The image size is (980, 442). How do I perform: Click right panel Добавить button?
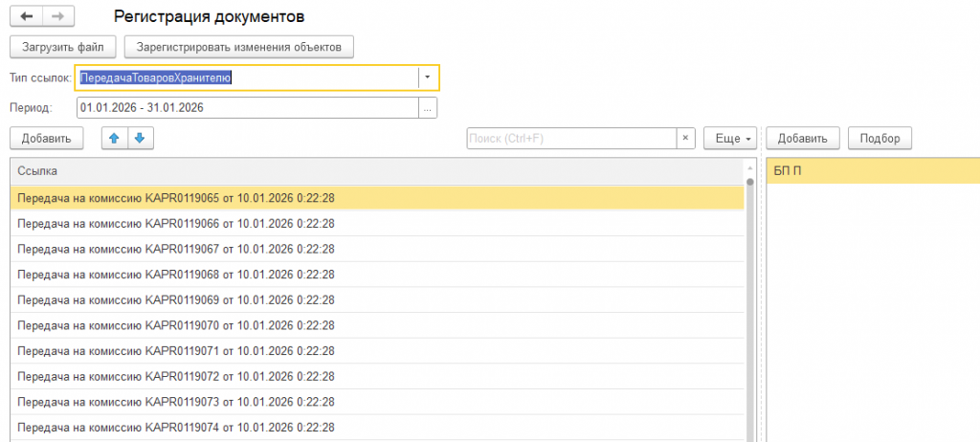804,139
